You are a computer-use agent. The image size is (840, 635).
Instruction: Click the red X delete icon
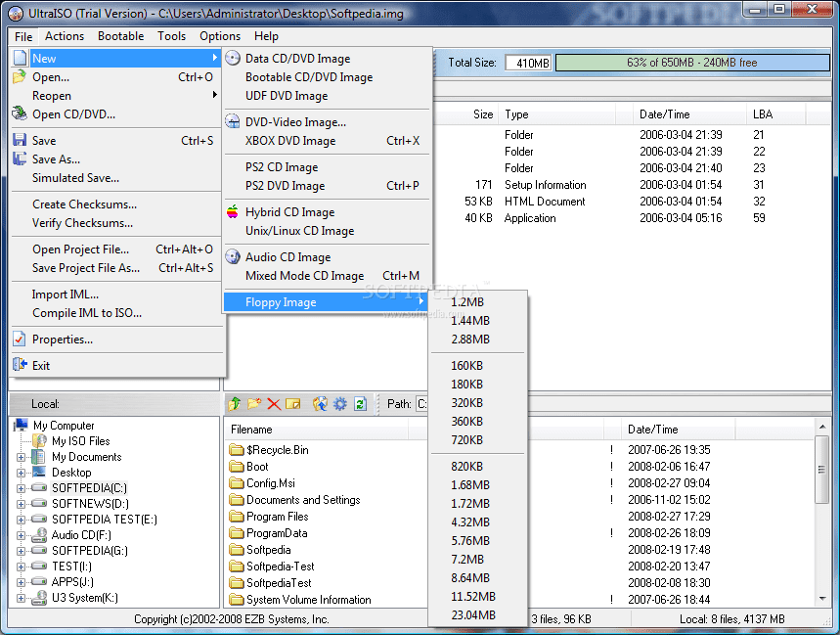point(274,403)
